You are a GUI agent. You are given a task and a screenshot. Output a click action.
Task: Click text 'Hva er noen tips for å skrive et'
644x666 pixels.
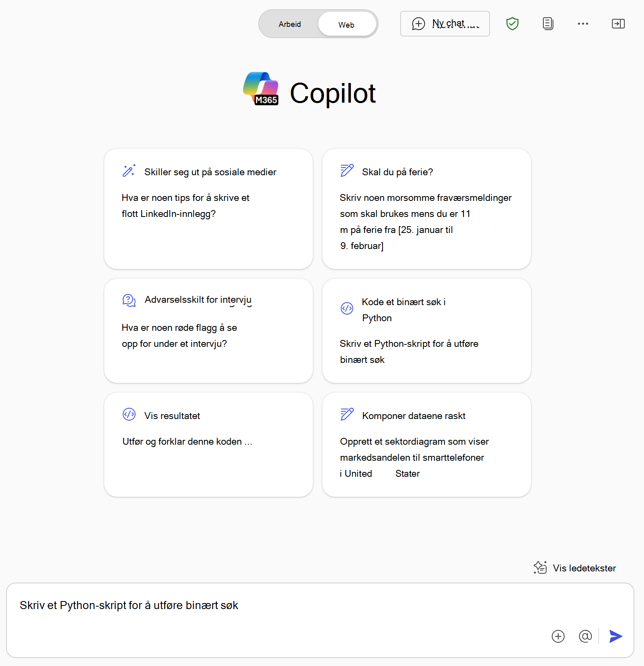186,198
